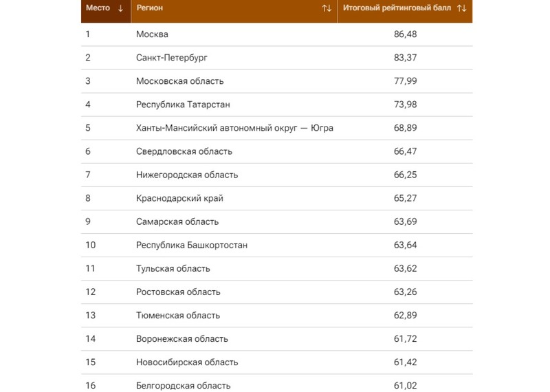
Task: Click Краснодарский край entry
Action: click(179, 198)
